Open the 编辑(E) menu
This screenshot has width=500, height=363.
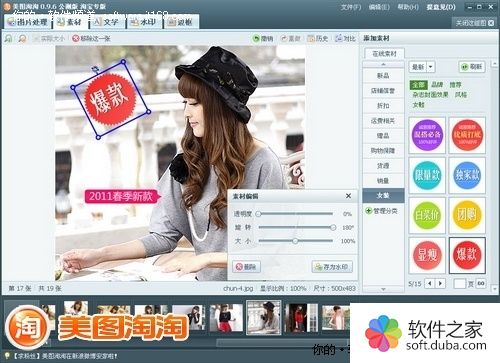pyautogui.click(x=379, y=7)
